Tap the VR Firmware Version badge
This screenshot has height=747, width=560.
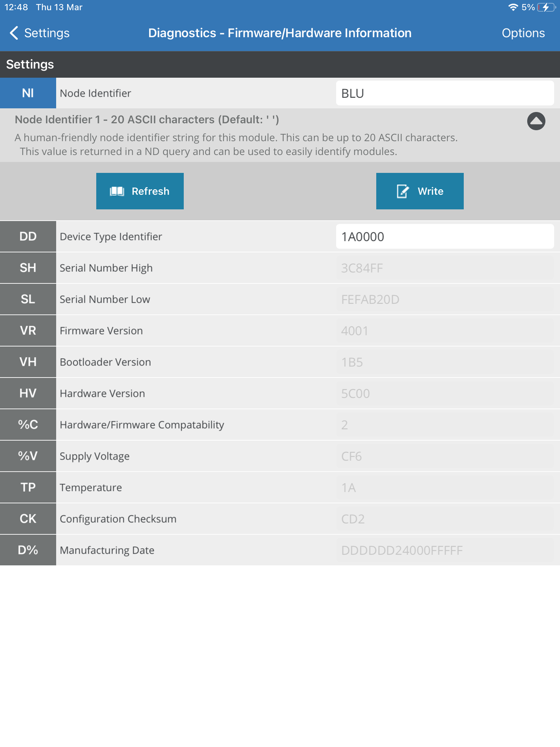[x=28, y=331]
